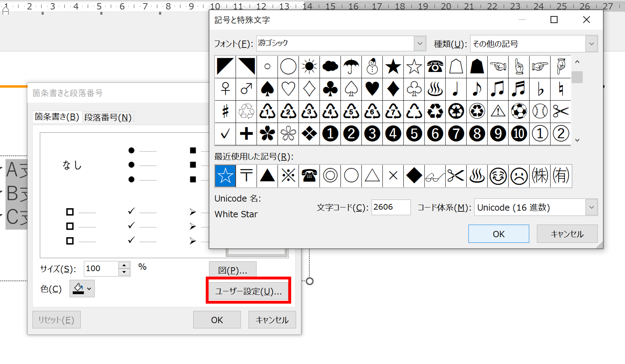Click the warning triangle symbol
The image size is (625, 364).
pos(498,111)
